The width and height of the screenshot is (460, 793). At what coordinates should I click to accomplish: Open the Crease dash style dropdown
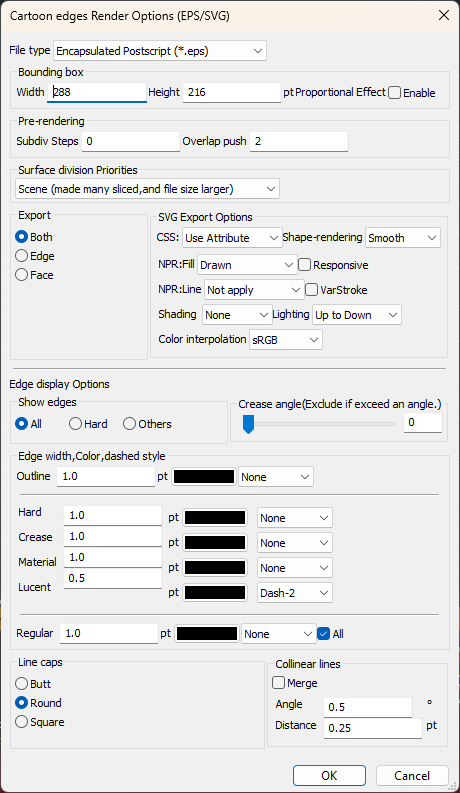pyautogui.click(x=295, y=543)
